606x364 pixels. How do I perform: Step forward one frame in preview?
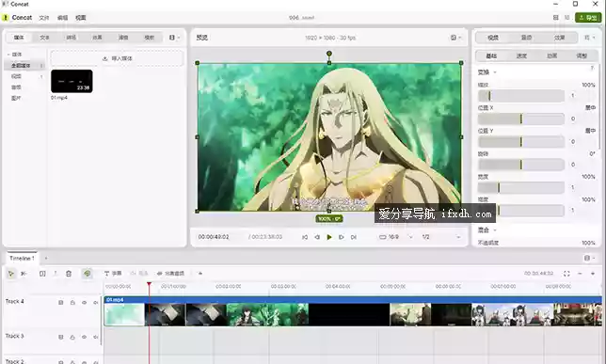342,237
